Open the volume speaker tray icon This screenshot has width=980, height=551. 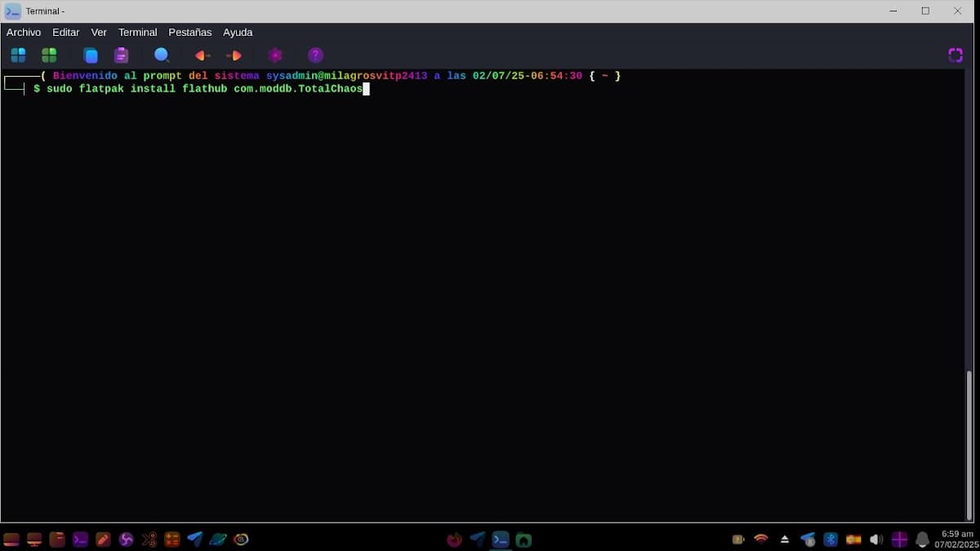[x=876, y=540]
